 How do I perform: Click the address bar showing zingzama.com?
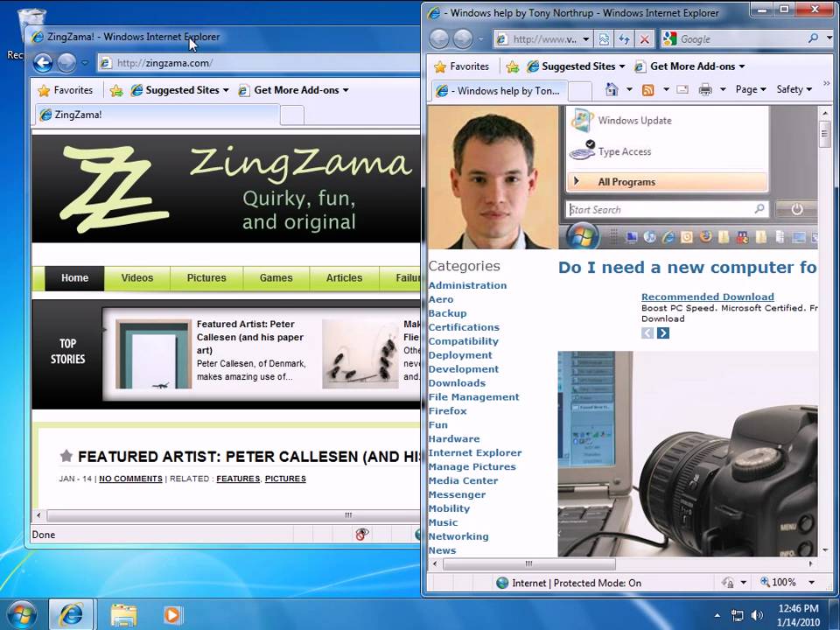pyautogui.click(x=259, y=63)
